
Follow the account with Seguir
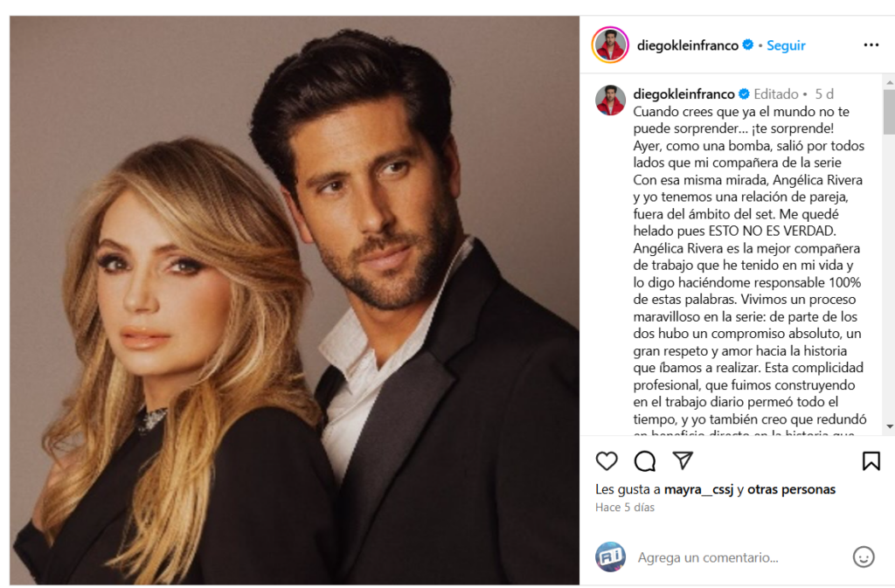click(x=786, y=45)
